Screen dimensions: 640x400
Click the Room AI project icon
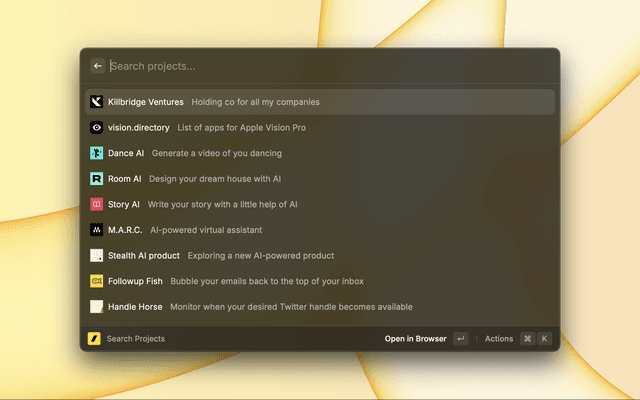tap(96, 179)
